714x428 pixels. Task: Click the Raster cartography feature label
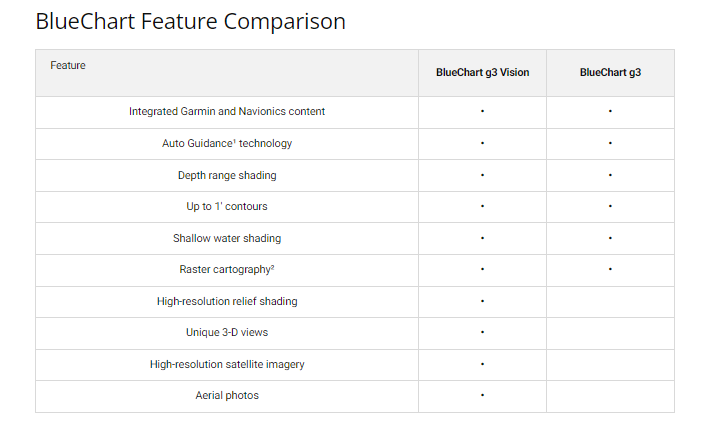[x=227, y=270]
